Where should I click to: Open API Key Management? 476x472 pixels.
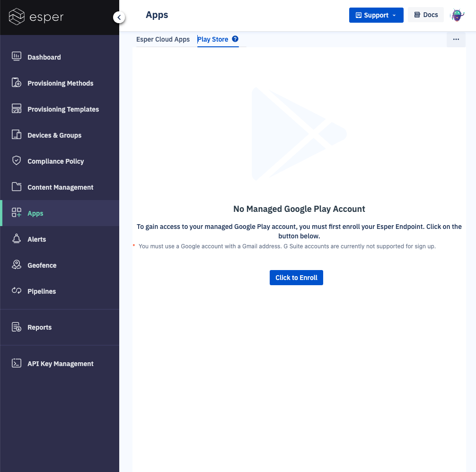tap(60, 364)
